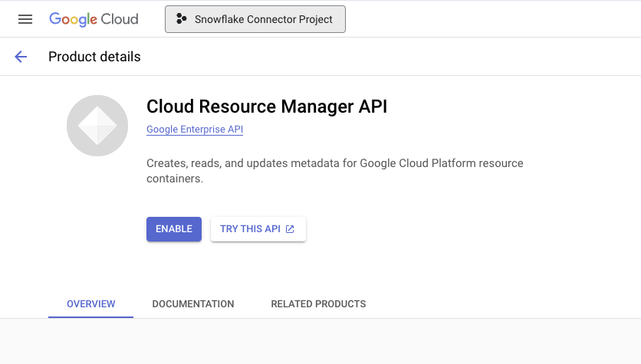641x364 pixels.
Task: Switch to the Documentation tab
Action: pos(193,304)
